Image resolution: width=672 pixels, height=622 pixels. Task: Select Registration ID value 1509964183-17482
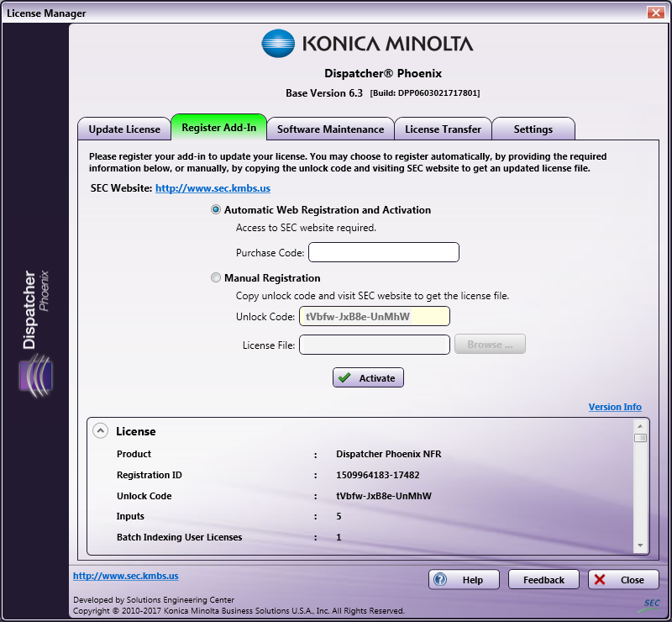coord(377,475)
